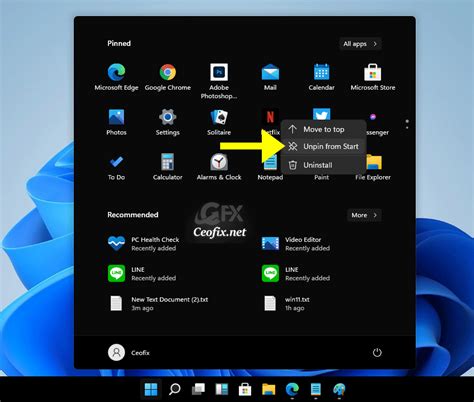Open LINE entry above New Text Document (2).txt
Image resolution: width=474 pixels, height=402 pixels.
(142, 274)
